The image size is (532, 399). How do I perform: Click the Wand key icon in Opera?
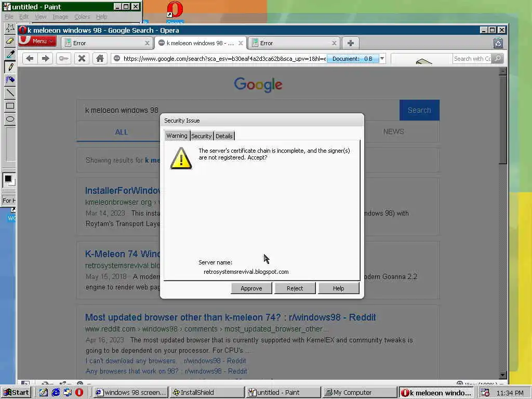(x=63, y=58)
